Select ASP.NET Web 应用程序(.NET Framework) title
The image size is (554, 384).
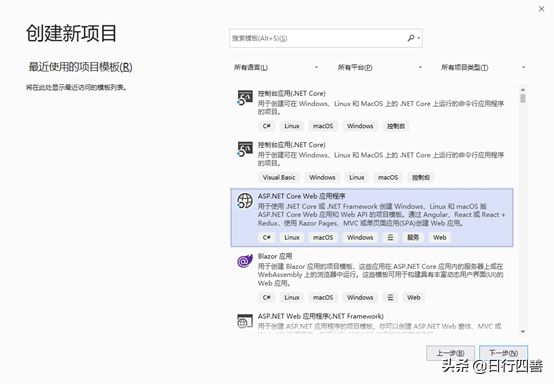tap(320, 316)
